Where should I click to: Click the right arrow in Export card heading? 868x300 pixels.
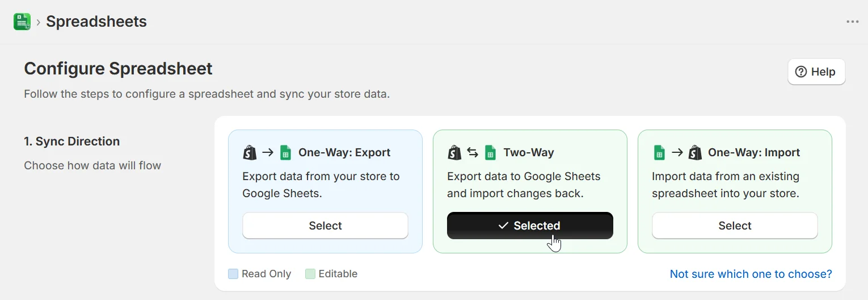click(268, 152)
